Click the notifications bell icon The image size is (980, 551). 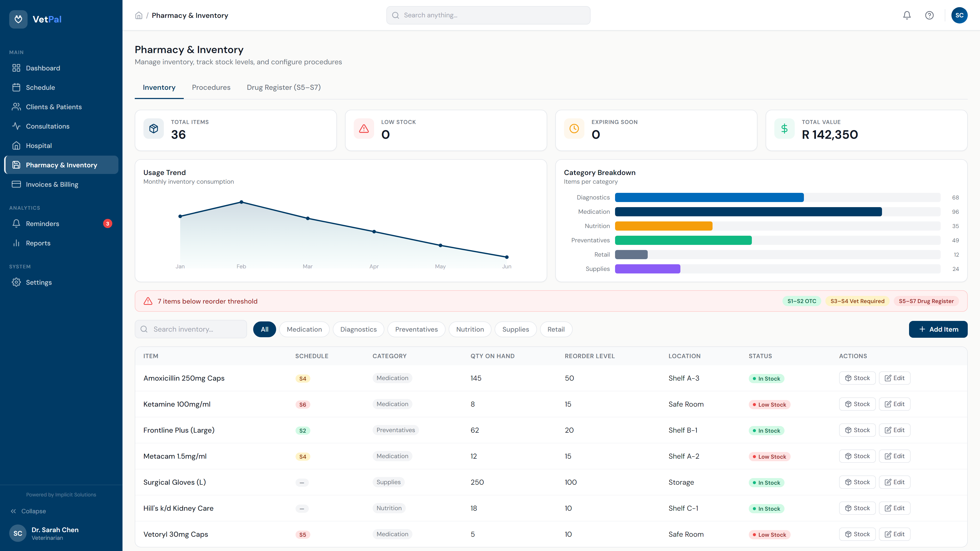click(906, 15)
